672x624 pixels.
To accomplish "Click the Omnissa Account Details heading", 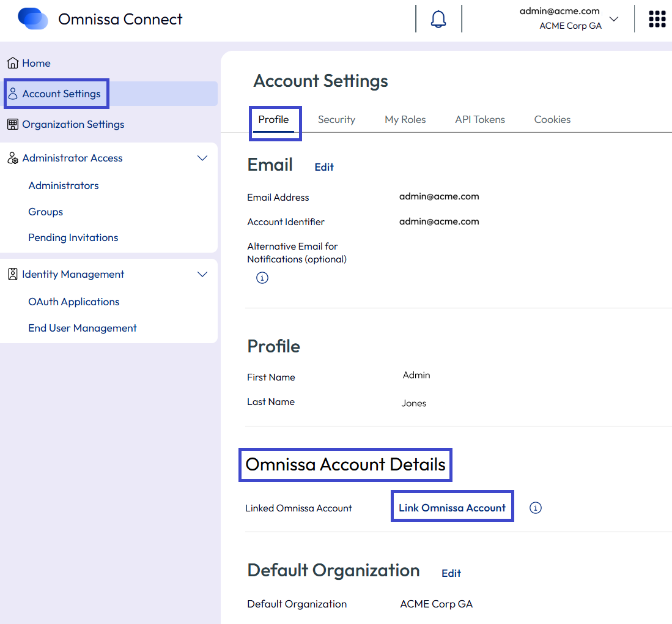I will [x=345, y=464].
